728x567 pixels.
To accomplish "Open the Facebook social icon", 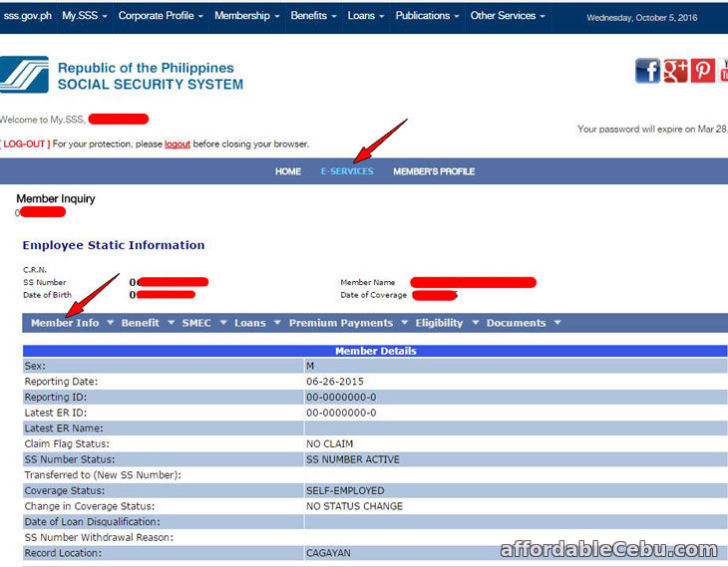I will tap(647, 71).
